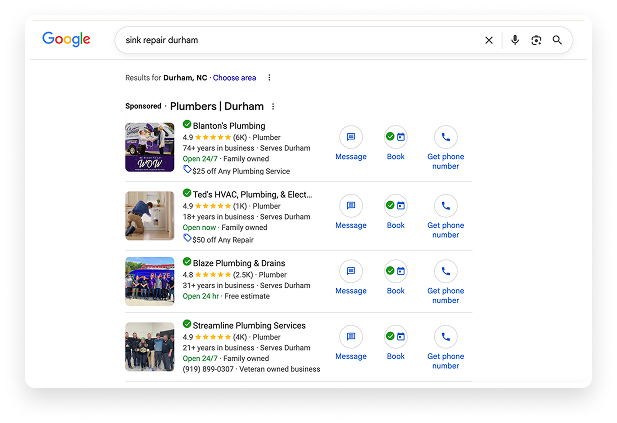Click Blaze Plumbing & Drains team photo

pyautogui.click(x=150, y=281)
